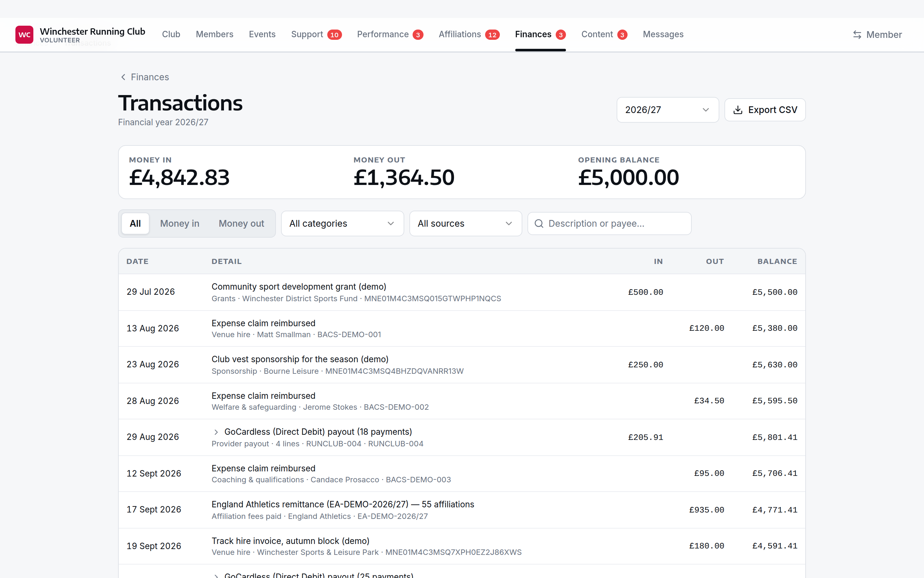Click the £5,706.41 balance value
Screen dimensions: 924x578
tap(775, 473)
